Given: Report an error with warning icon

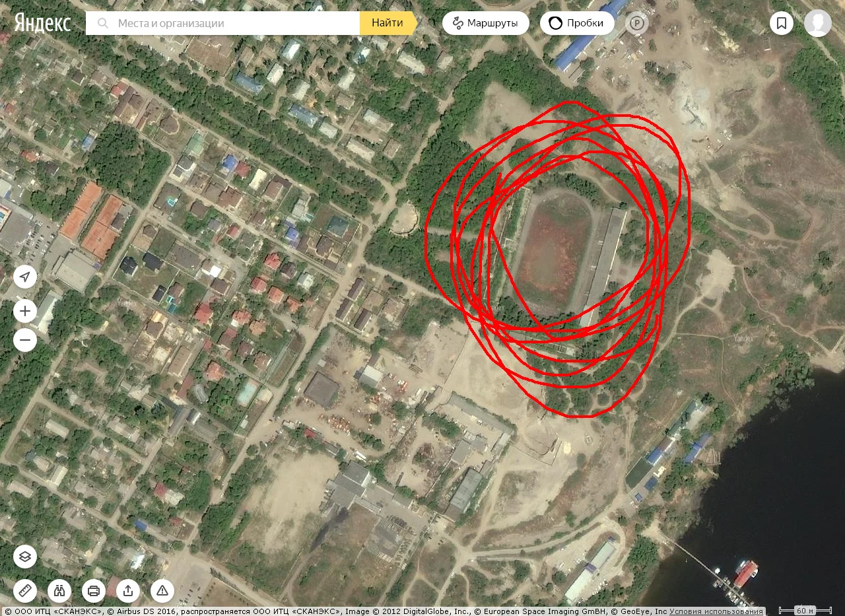Looking at the screenshot, I should click(x=162, y=590).
